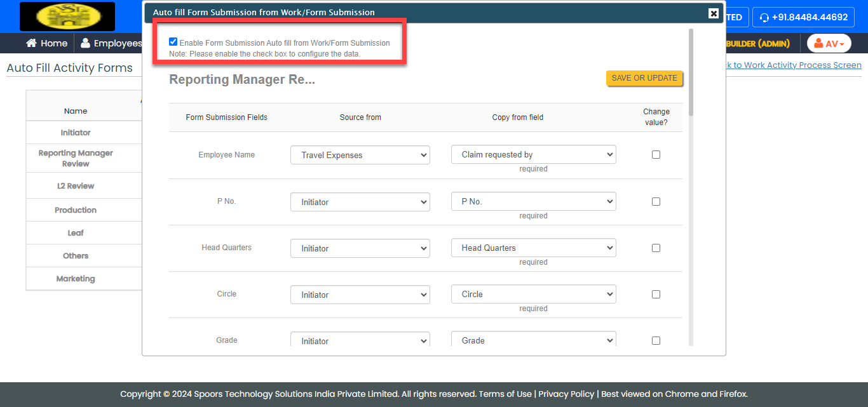
Task: Enable Change value checkbox for P No.
Action: pyautogui.click(x=656, y=201)
